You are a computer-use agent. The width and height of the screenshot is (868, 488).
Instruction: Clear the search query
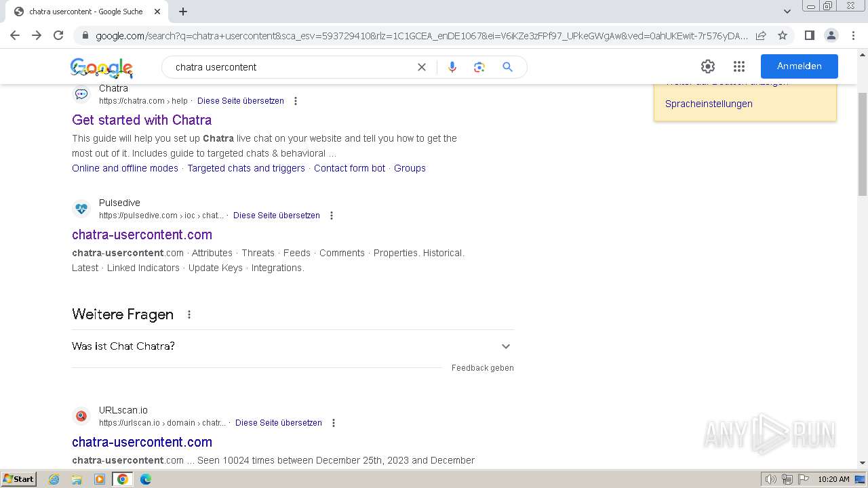[422, 67]
